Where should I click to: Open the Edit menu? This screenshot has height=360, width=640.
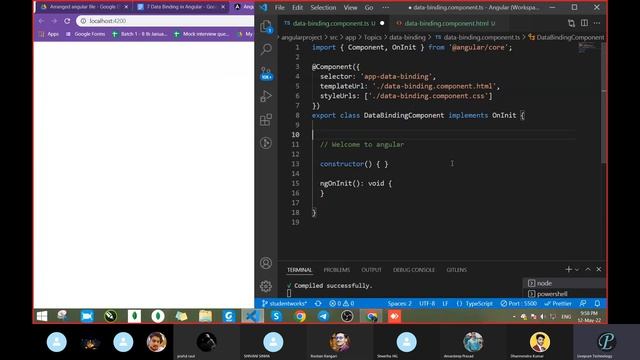[x=298, y=7]
